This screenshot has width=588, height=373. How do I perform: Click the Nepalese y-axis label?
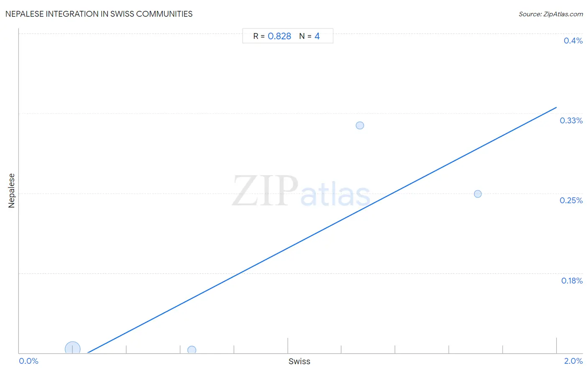click(x=12, y=191)
